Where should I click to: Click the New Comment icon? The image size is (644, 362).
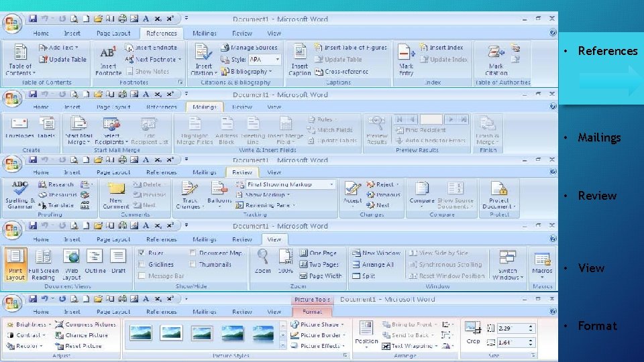[x=116, y=189]
